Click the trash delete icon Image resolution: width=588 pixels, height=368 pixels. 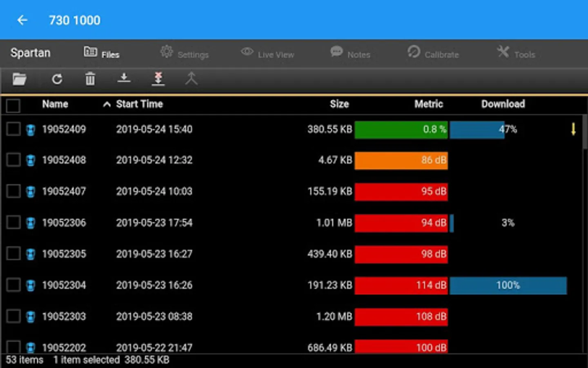pos(90,79)
